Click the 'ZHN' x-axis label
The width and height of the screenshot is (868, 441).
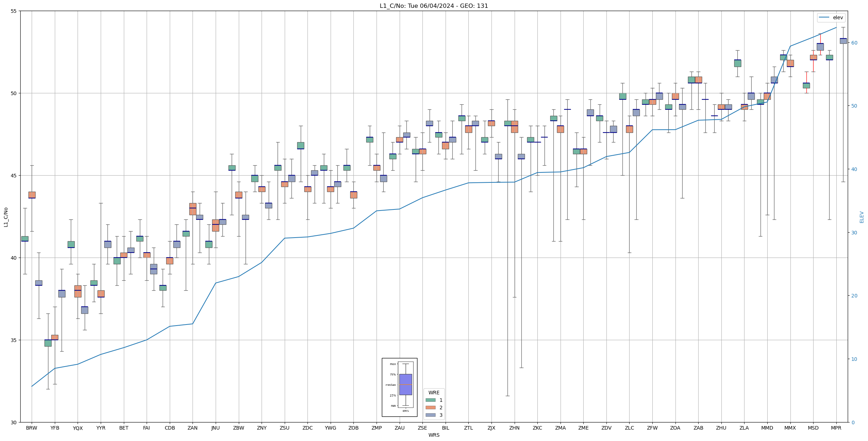pyautogui.click(x=514, y=428)
